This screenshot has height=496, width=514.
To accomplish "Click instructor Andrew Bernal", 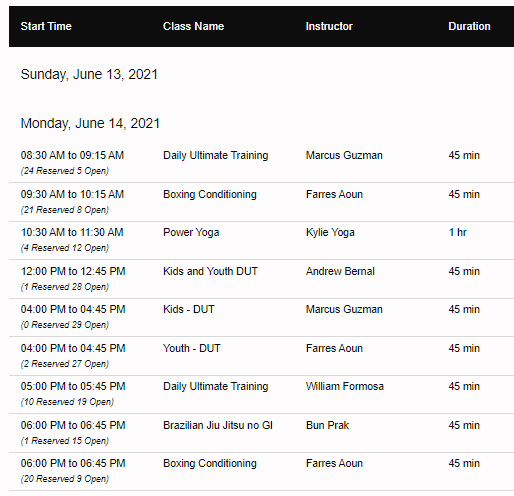I will click(x=340, y=271).
